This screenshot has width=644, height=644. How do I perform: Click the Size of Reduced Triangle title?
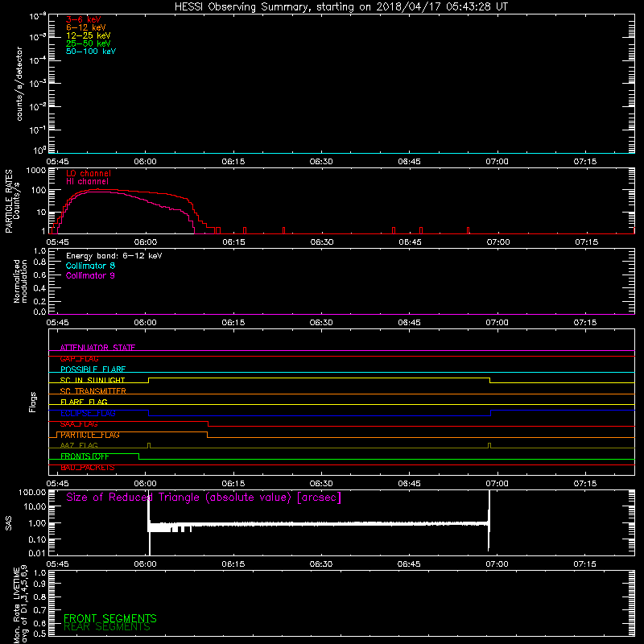(204, 497)
